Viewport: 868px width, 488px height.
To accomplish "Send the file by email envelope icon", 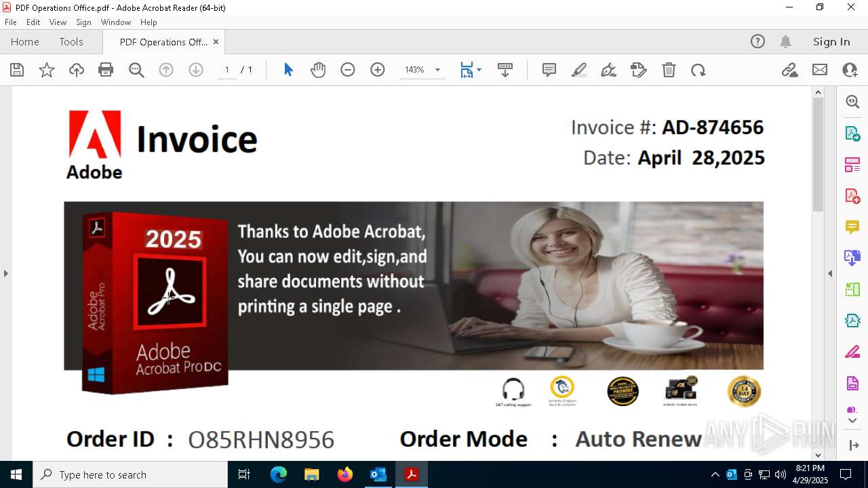I will point(820,70).
